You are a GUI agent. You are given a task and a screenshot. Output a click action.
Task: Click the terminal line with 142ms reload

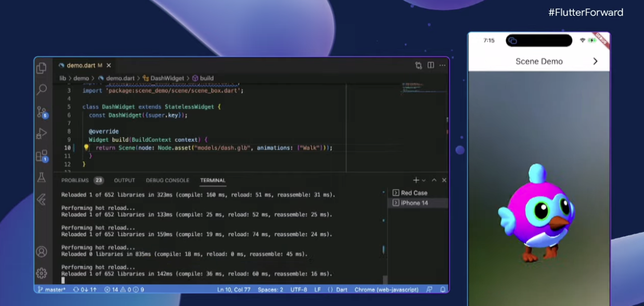[197, 274]
